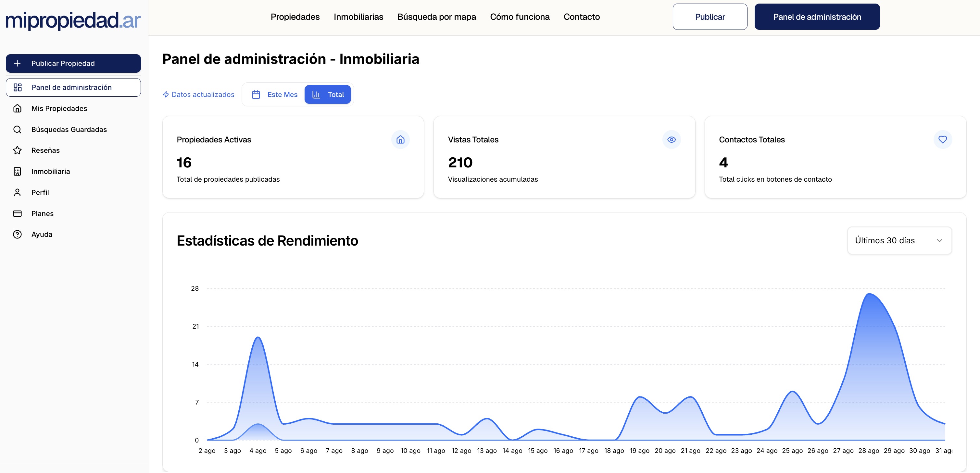Open Panel de administración in the sidebar

[73, 87]
